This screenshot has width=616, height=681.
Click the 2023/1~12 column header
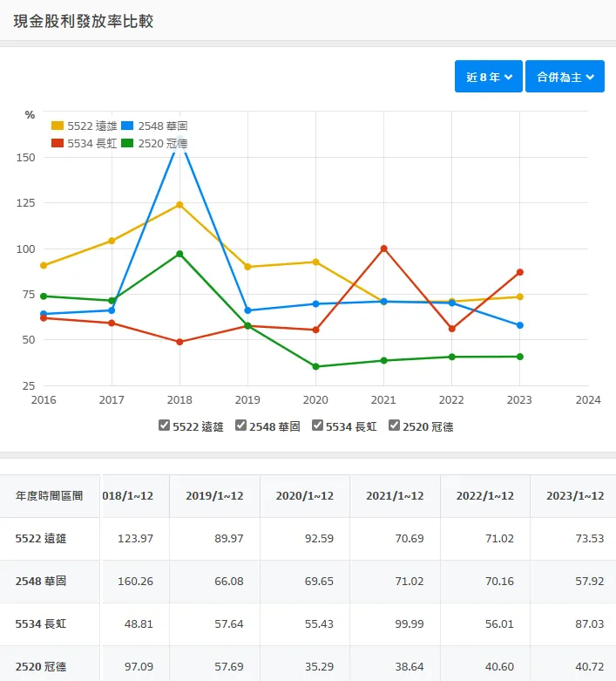[575, 496]
